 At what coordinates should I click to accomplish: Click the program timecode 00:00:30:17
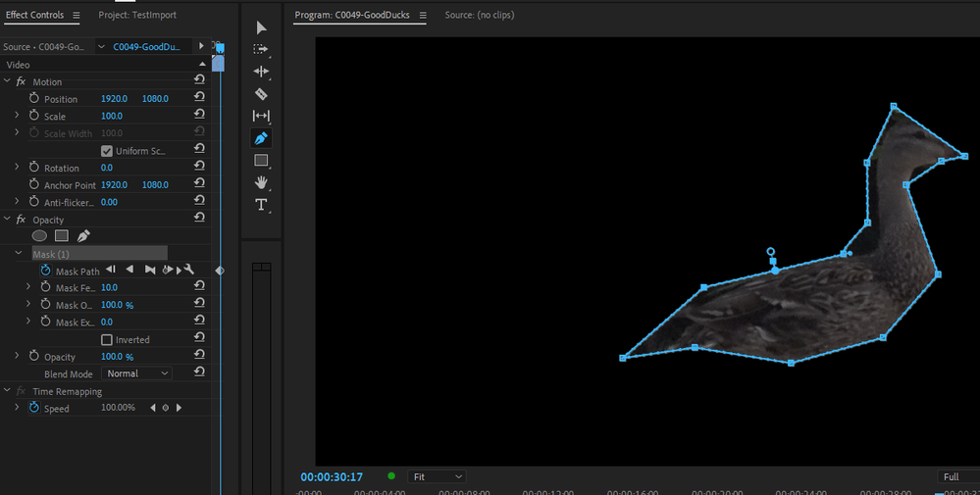click(x=332, y=477)
